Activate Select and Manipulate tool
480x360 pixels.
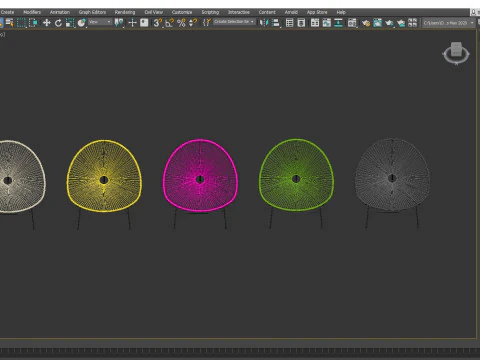(132, 23)
